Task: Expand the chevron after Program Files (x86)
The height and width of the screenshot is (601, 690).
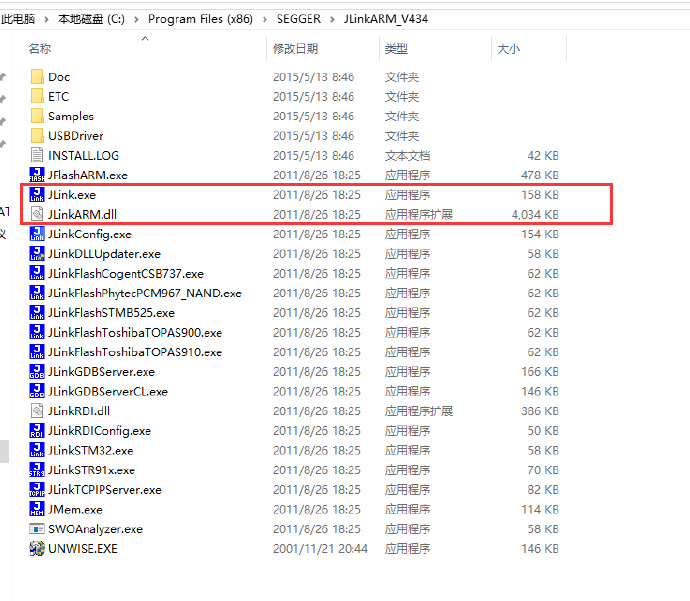Action: pos(265,19)
